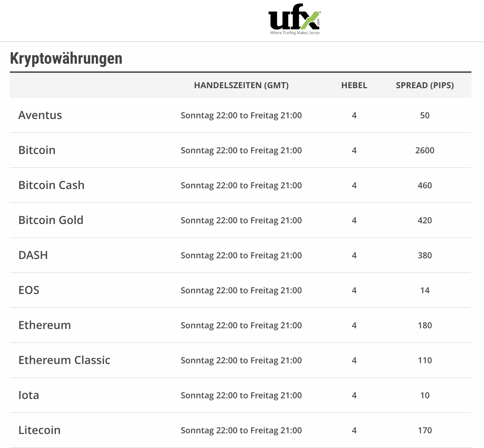Select the Ethereum entry
Viewport: 484px width, 448px height.
(x=45, y=325)
